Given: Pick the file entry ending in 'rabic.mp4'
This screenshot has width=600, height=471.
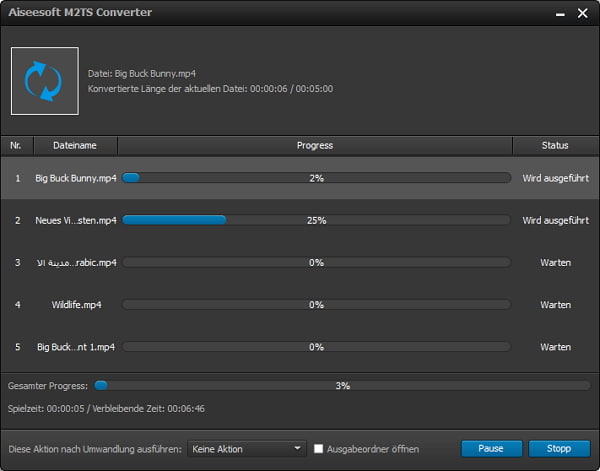Looking at the screenshot, I should click(x=76, y=262).
